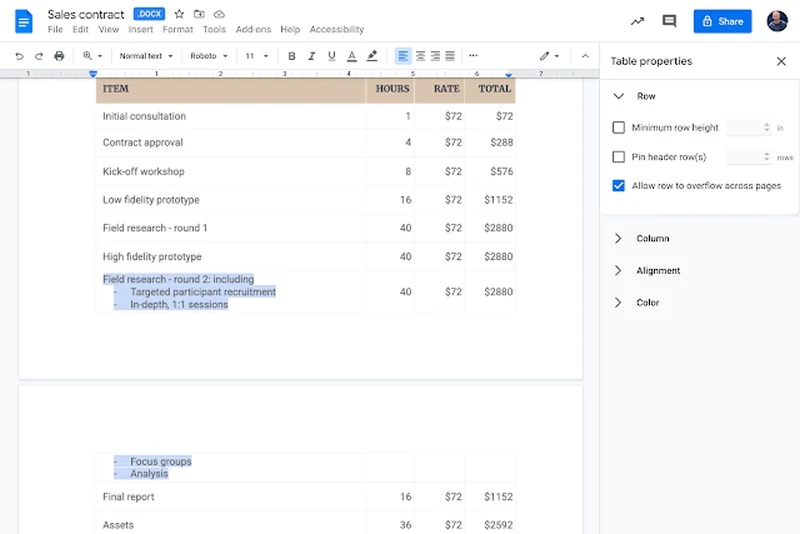Star the Sales contract document

[x=179, y=14]
